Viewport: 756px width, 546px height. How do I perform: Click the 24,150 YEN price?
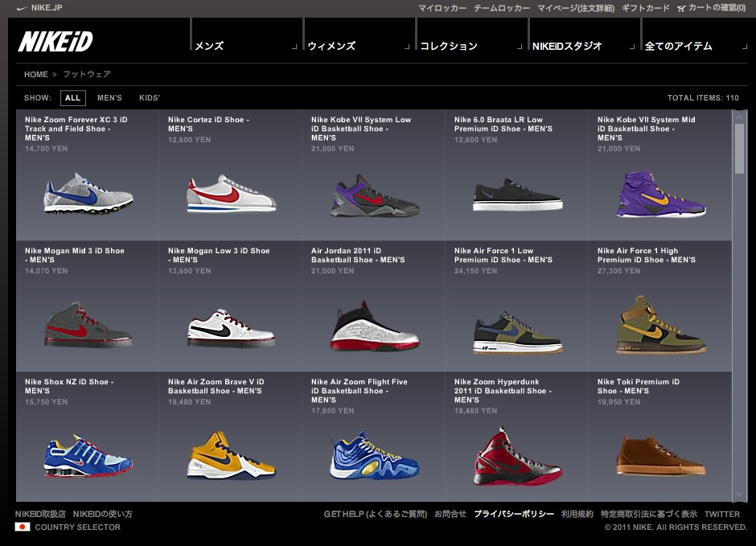tap(475, 271)
